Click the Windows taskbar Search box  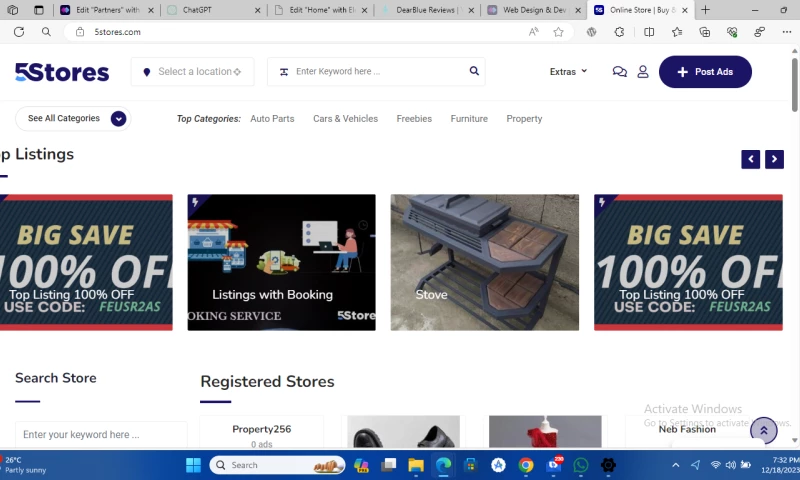click(x=277, y=465)
